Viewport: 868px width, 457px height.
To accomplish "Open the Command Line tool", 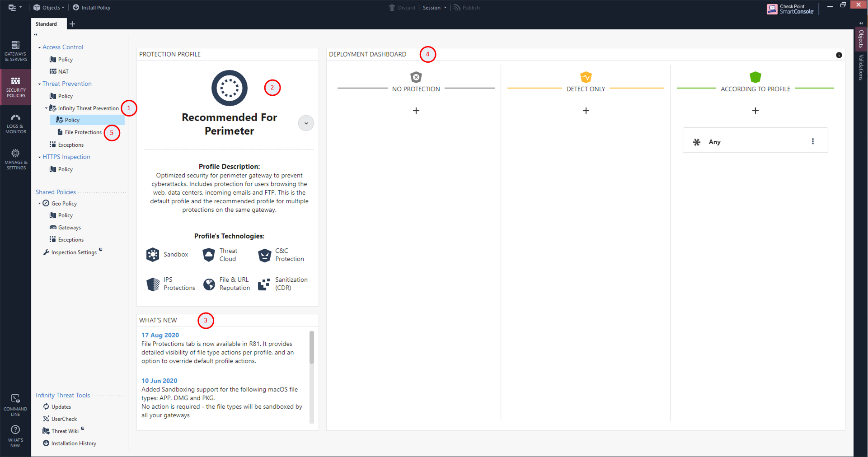I will [15, 405].
